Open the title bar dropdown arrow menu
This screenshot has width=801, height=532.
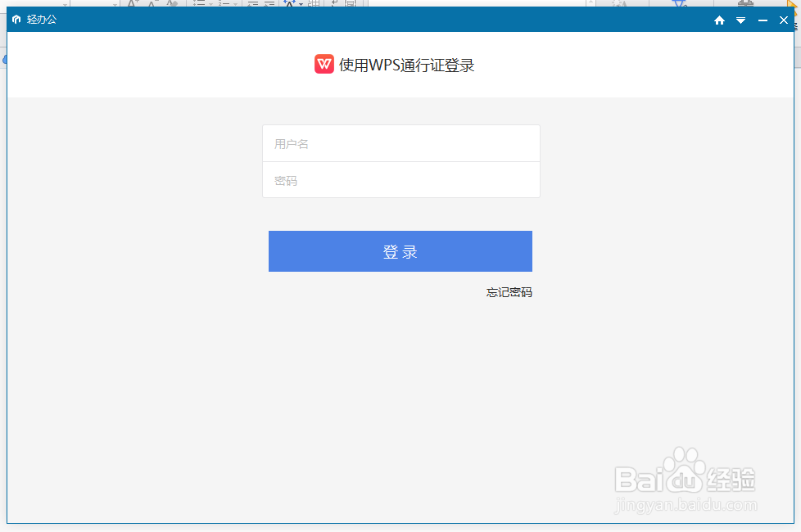(x=740, y=20)
